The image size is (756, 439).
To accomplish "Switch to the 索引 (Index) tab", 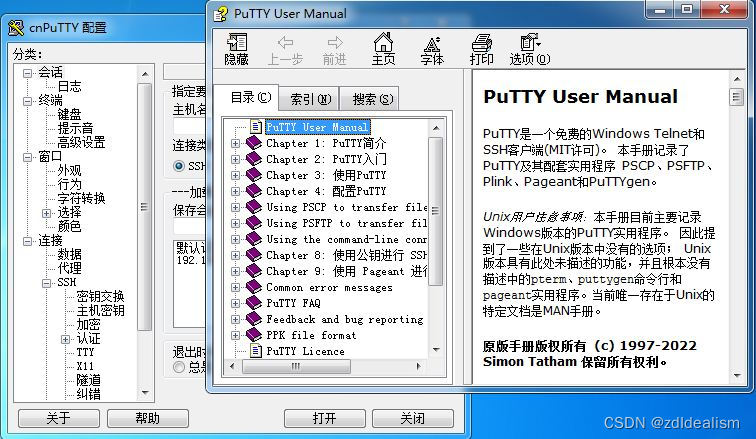I will pyautogui.click(x=310, y=99).
